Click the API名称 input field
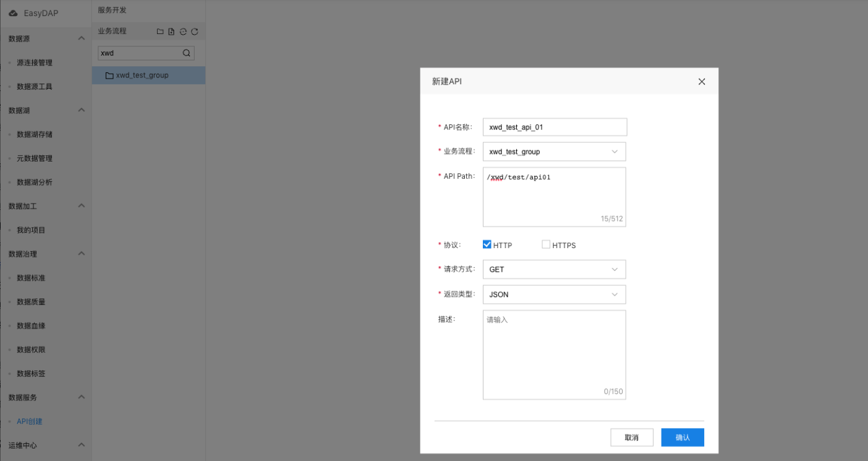The height and width of the screenshot is (461, 868). click(555, 127)
